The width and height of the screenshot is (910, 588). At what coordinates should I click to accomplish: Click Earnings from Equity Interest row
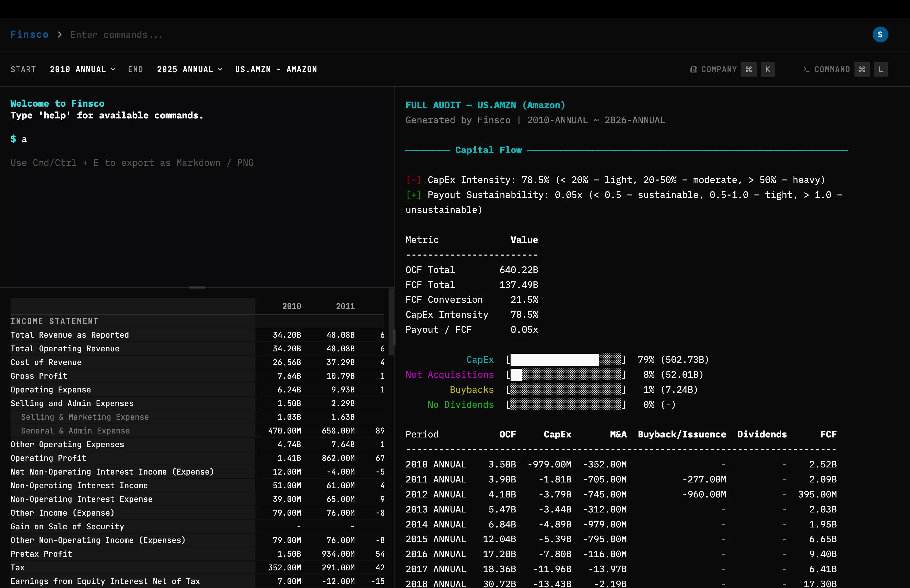(197, 581)
